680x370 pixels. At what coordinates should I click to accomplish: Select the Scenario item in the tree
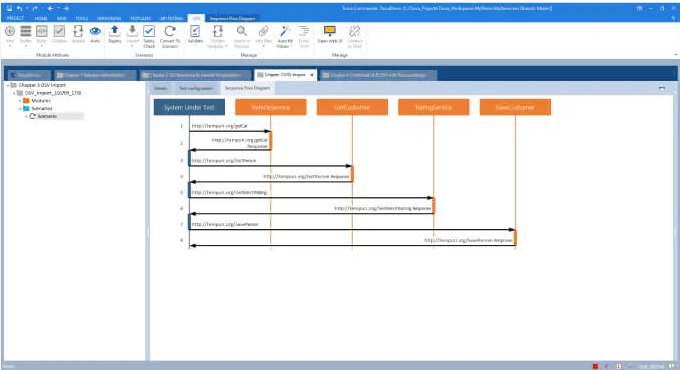tap(47, 116)
